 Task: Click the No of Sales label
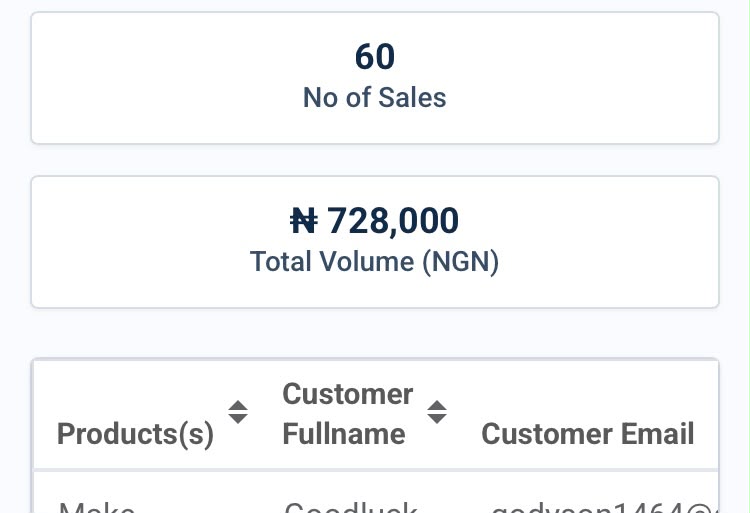coord(375,98)
